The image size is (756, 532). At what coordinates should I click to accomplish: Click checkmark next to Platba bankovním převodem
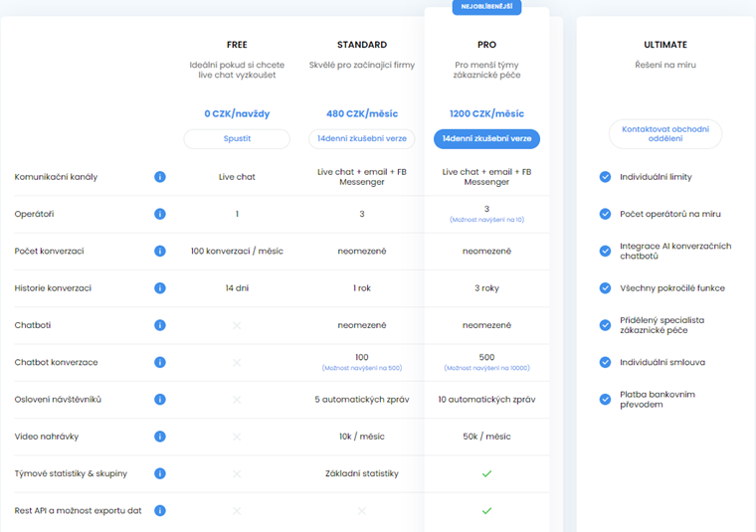[x=605, y=399]
